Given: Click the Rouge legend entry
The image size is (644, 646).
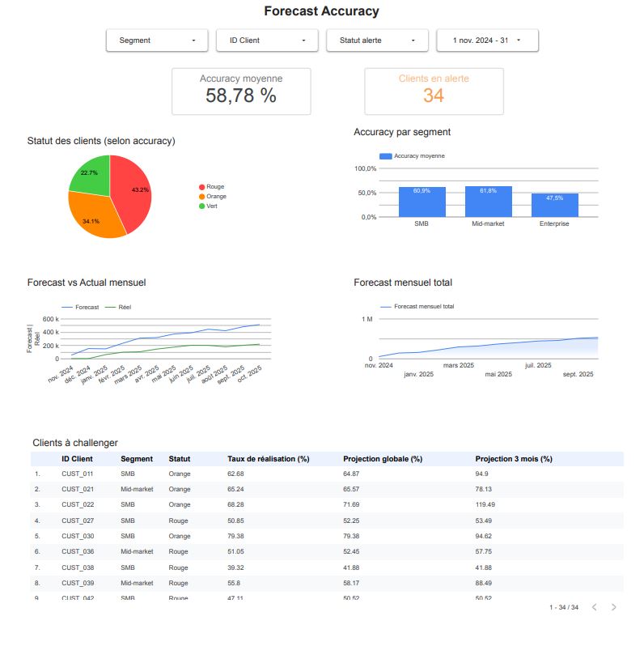Looking at the screenshot, I should coord(211,187).
